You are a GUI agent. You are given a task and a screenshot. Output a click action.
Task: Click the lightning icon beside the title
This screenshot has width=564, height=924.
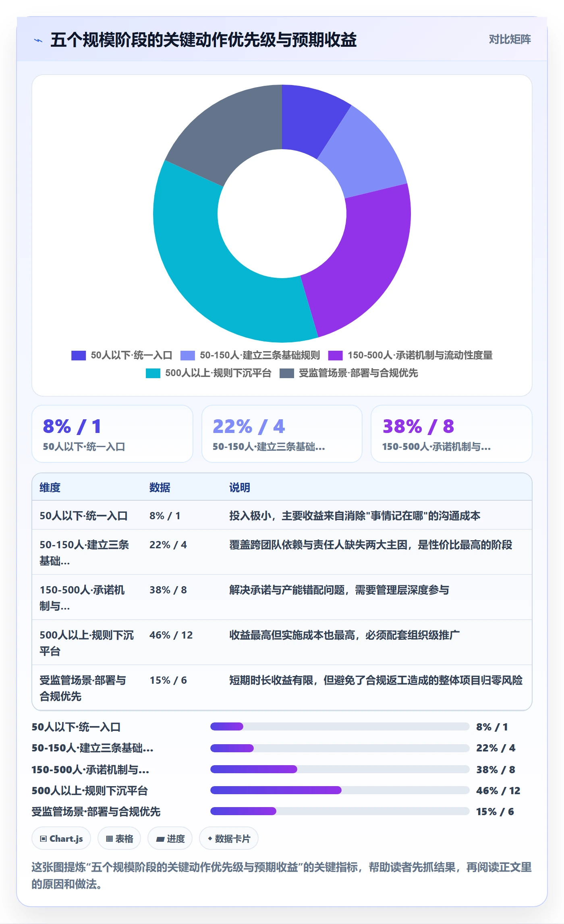(x=38, y=40)
